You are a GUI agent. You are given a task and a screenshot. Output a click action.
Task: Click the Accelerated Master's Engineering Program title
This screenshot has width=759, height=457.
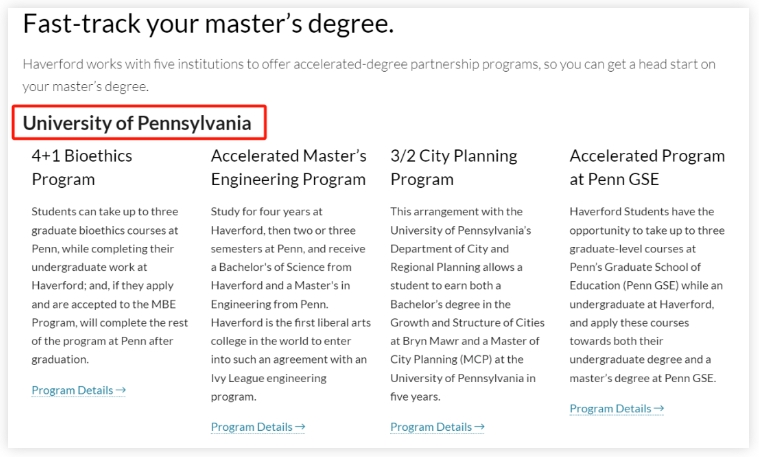pyautogui.click(x=288, y=168)
